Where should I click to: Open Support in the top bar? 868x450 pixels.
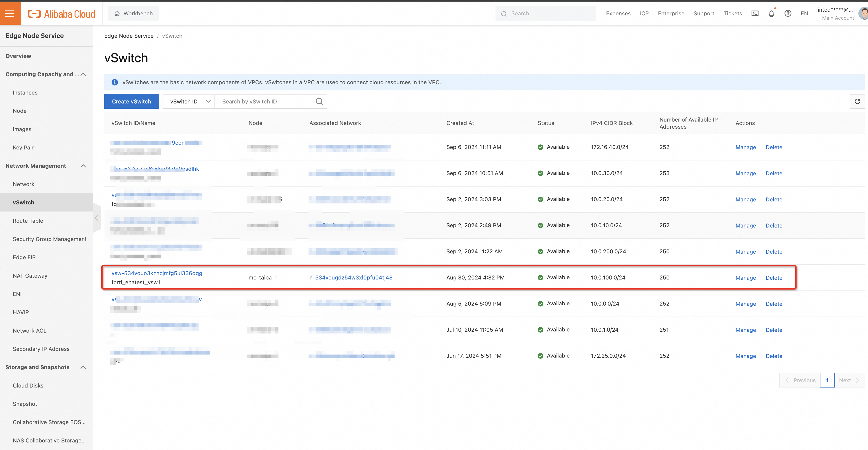(x=704, y=14)
